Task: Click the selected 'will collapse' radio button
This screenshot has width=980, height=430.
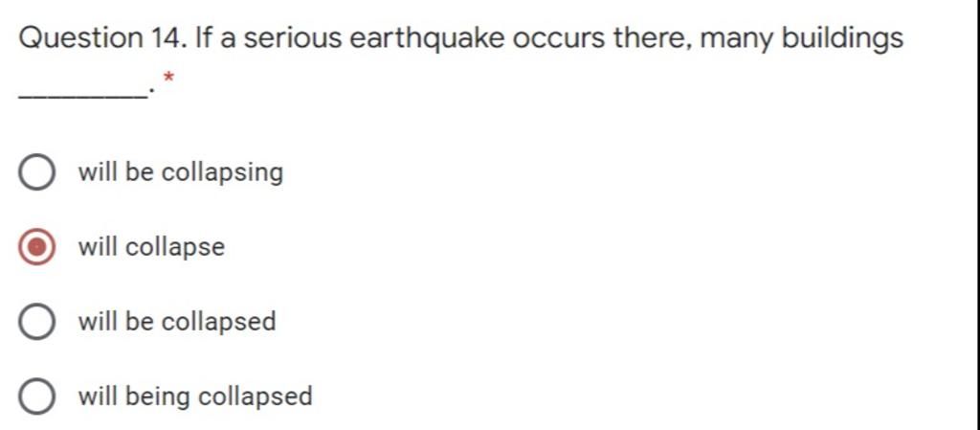Action: coord(36,247)
